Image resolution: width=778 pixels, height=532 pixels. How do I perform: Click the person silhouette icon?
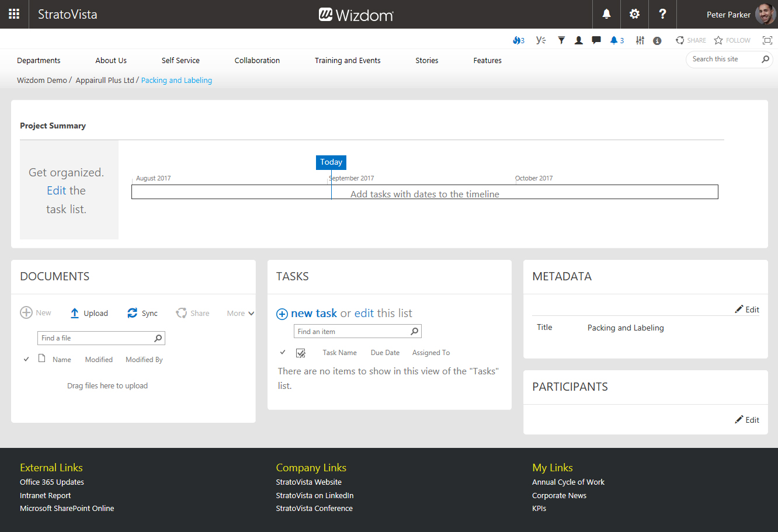[579, 40]
